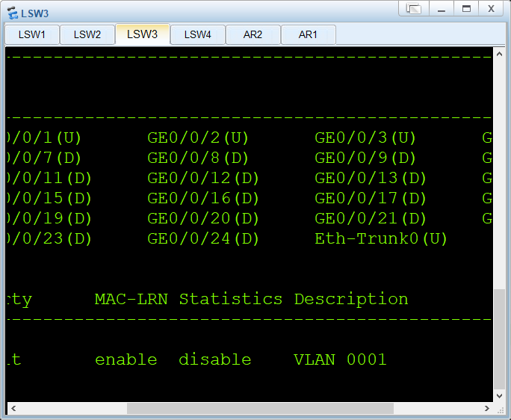Click the GE0/0/21(D) port entry
Image resolution: width=511 pixels, height=420 pixels.
[x=371, y=219]
